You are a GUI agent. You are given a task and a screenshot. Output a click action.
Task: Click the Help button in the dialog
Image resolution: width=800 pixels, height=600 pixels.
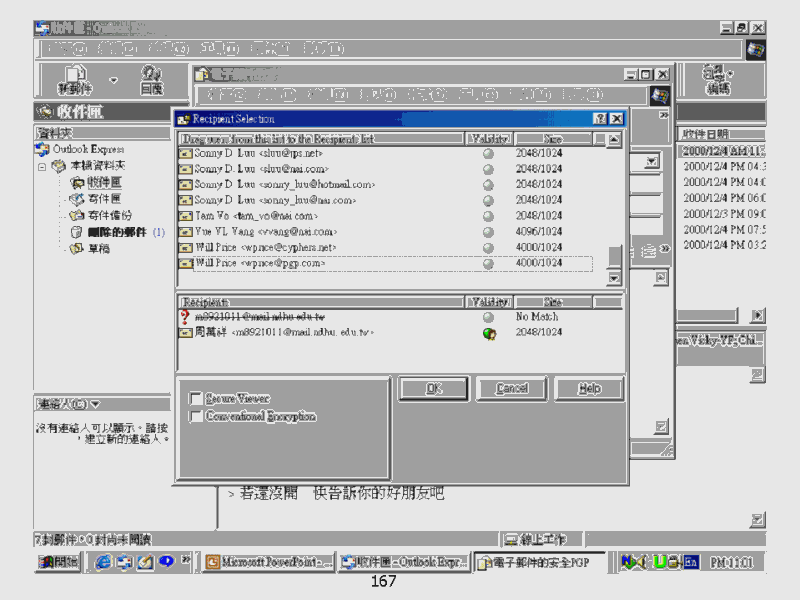click(589, 388)
